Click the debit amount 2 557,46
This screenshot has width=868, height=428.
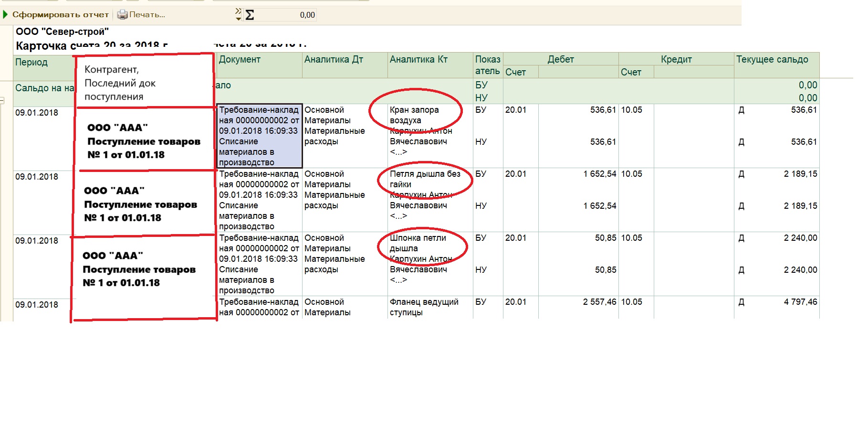[599, 302]
